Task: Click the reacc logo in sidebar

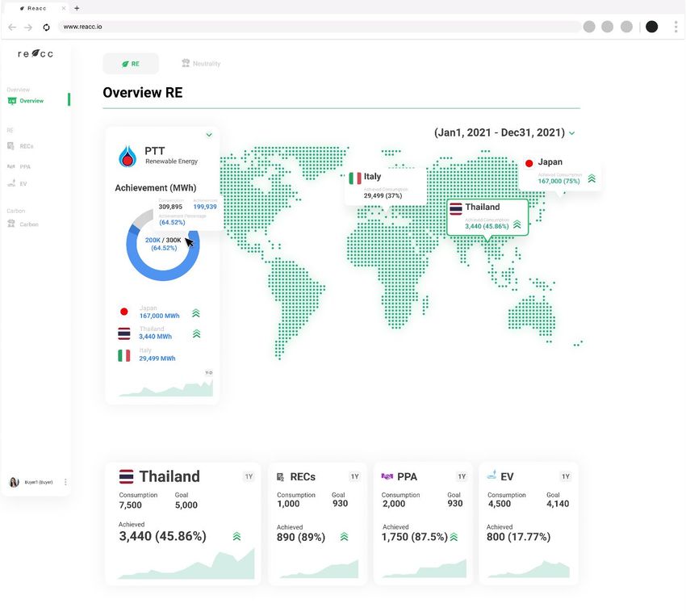Action: click(36, 53)
